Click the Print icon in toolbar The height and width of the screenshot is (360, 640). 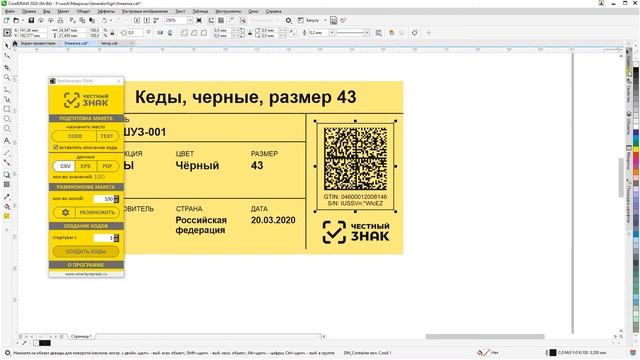(60, 20)
